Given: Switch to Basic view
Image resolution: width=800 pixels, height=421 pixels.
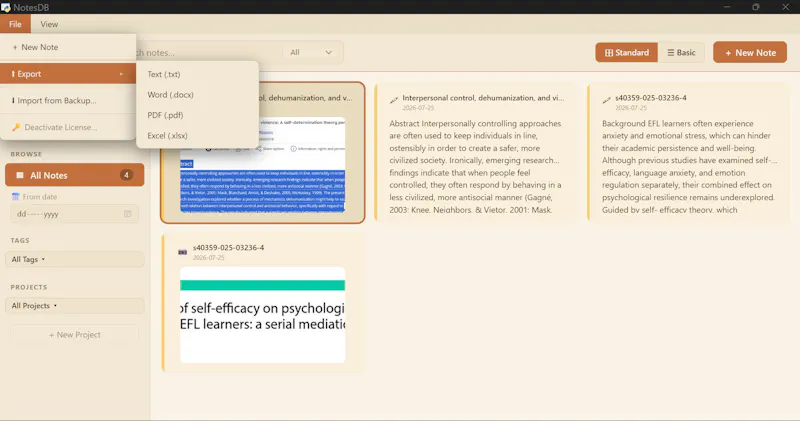Looking at the screenshot, I should pos(681,53).
